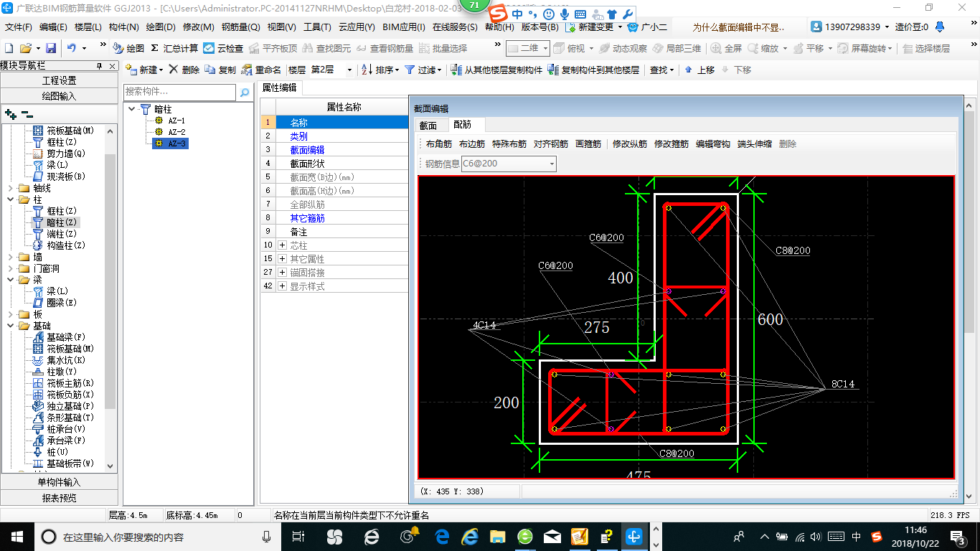Screen dimensions: 980x551
Task: Click the Undo arrow icon
Action: pos(72,48)
